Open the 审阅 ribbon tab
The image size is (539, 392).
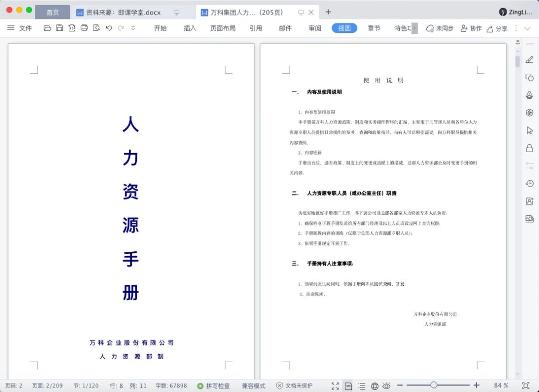point(315,28)
